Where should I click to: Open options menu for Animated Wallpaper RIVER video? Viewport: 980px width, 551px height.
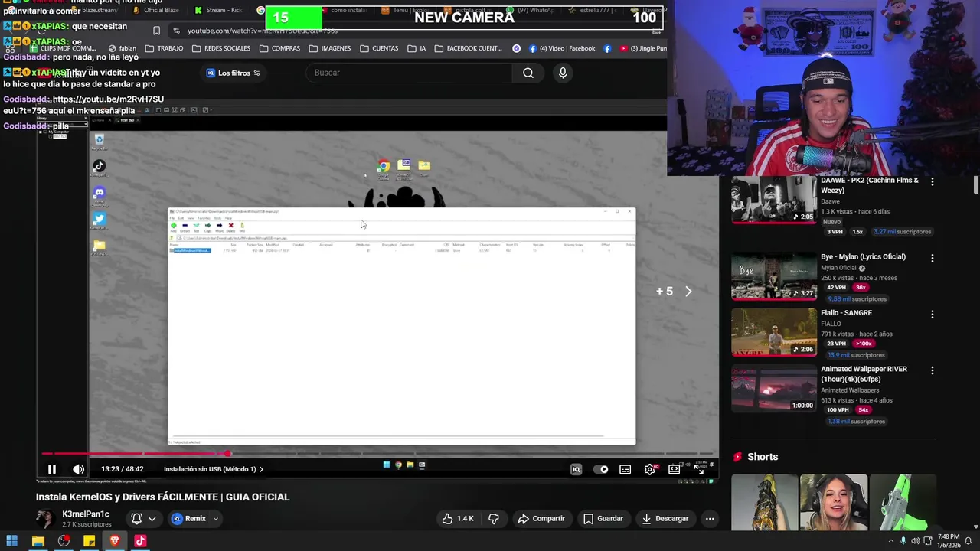click(932, 370)
